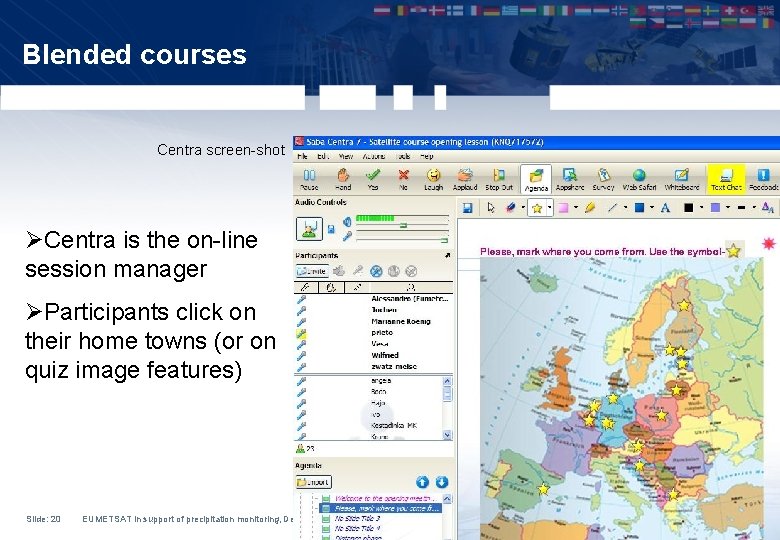
Task: Open the line tool dropdown arrow
Action: point(625,208)
